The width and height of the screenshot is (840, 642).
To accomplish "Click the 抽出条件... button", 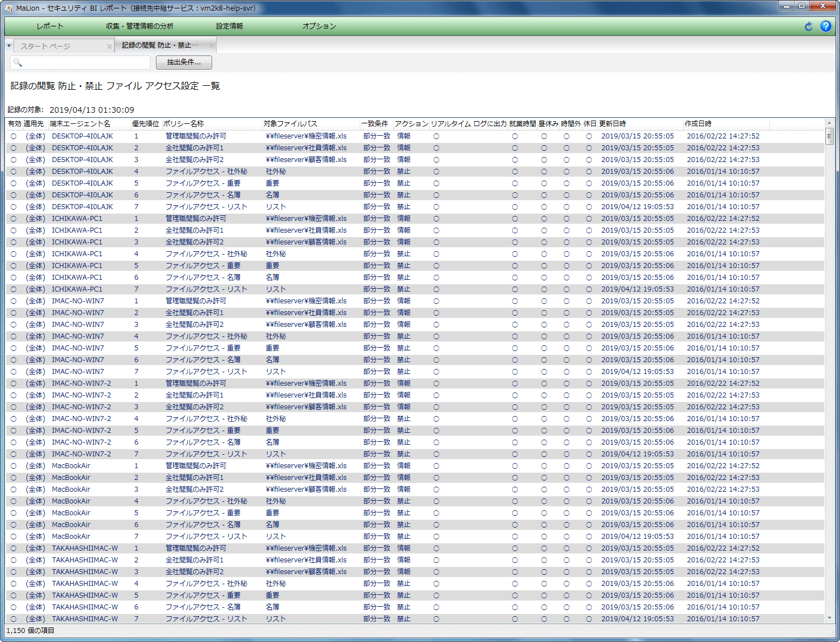I will tap(183, 62).
